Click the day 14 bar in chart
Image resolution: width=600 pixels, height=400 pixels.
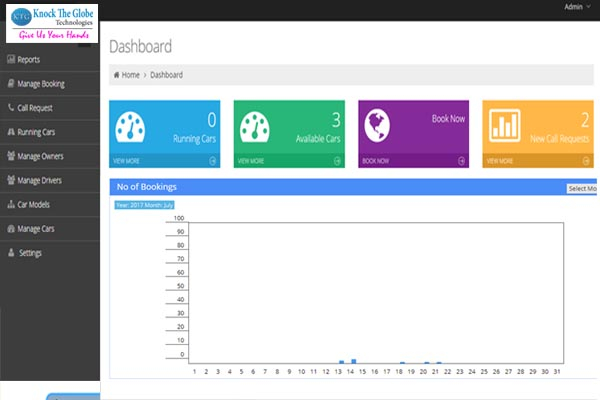(354, 361)
